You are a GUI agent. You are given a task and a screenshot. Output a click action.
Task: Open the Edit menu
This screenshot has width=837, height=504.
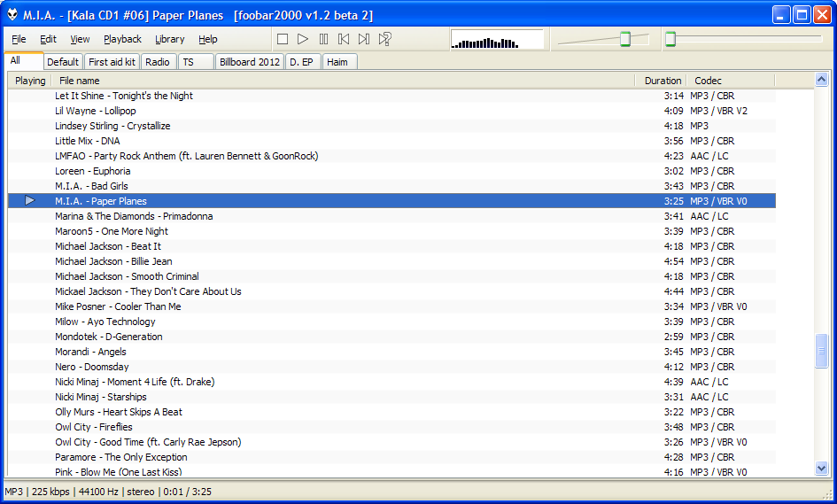point(48,39)
